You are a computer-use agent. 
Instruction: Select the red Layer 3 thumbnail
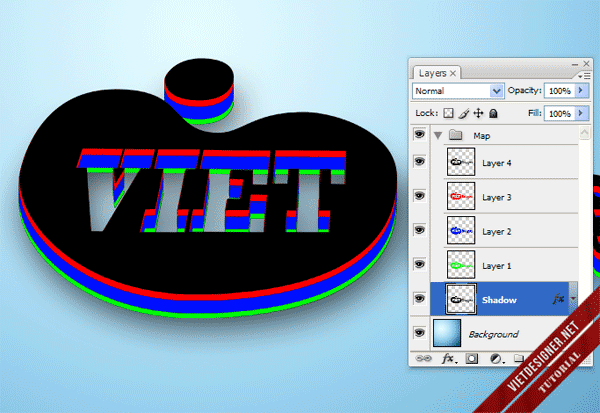click(461, 196)
